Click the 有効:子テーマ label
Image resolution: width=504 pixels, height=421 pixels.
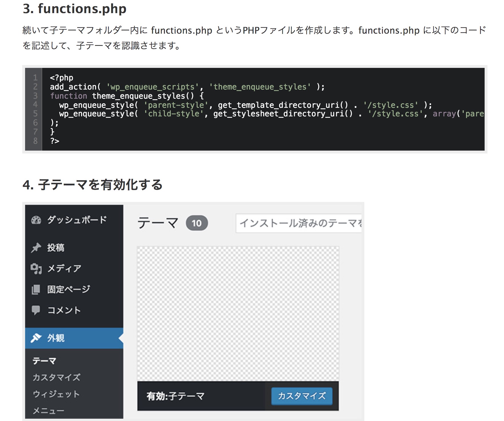(175, 396)
